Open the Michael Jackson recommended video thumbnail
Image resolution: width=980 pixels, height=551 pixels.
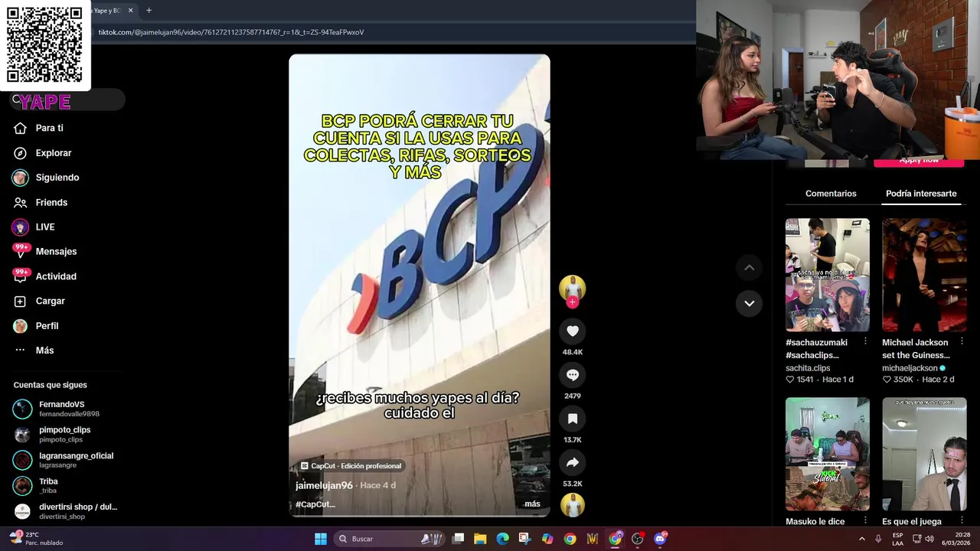pyautogui.click(x=924, y=275)
